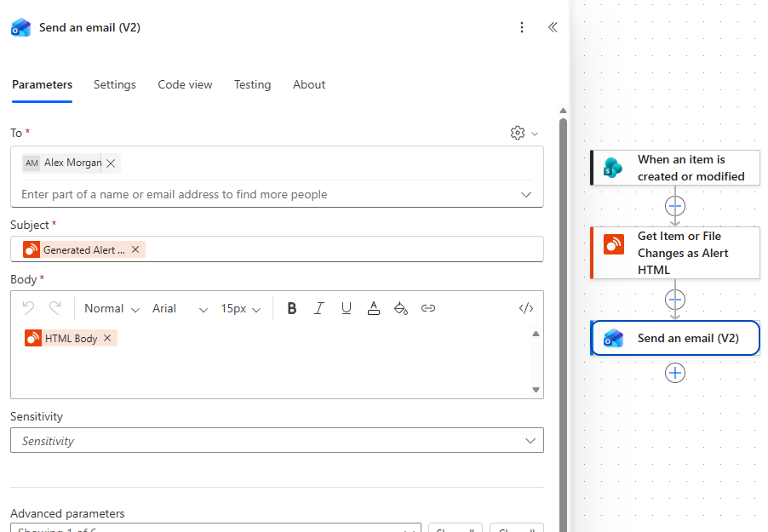This screenshot has width=768, height=532.
Task: Expand the chevron next to the gear icon
Action: (535, 134)
